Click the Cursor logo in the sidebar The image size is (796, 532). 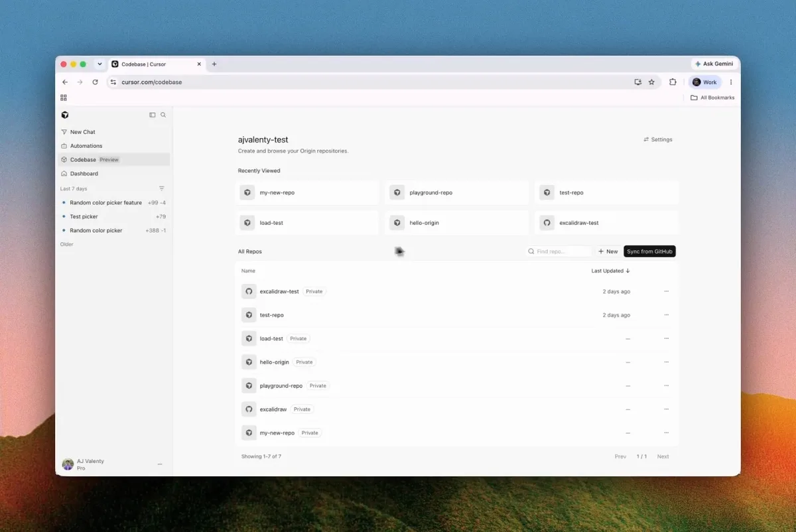point(64,115)
